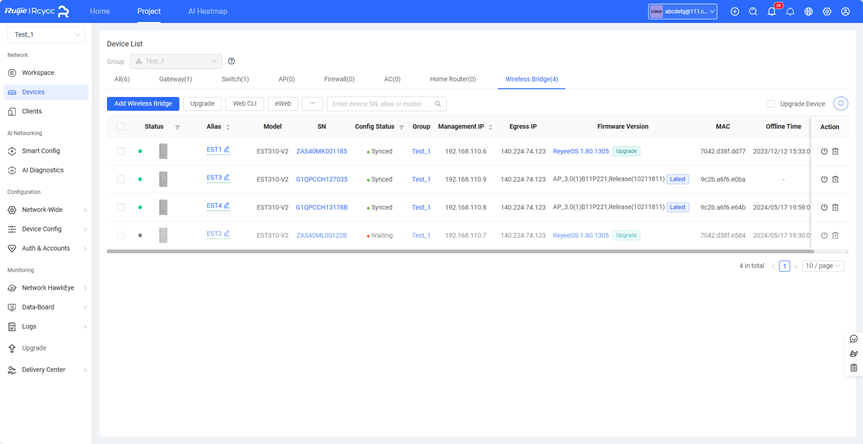Viewport: 863px width, 444px height.
Task: Open the Group Test_1 dropdown
Action: (x=176, y=61)
